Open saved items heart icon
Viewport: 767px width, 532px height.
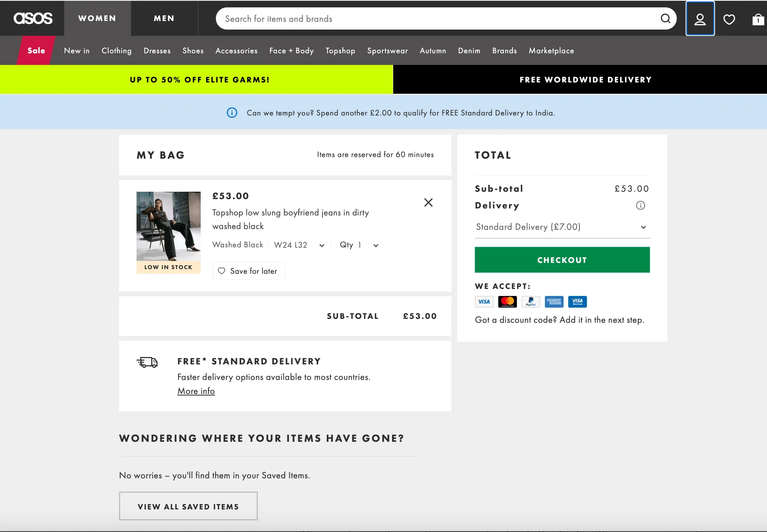click(729, 18)
